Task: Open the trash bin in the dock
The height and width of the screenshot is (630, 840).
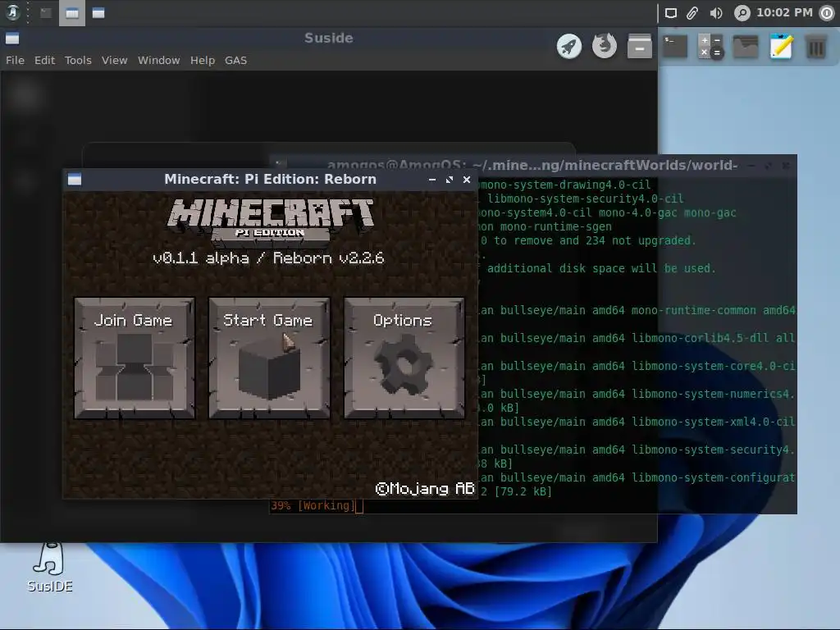Action: coord(816,46)
